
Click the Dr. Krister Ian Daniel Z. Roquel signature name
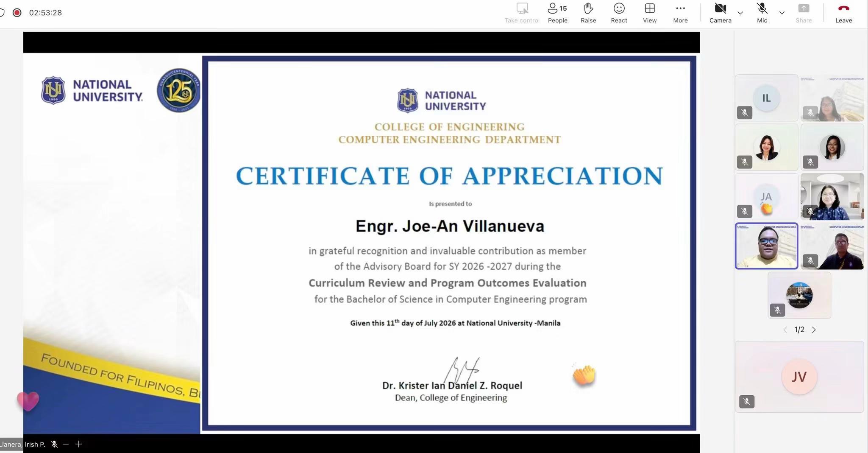[x=452, y=386]
